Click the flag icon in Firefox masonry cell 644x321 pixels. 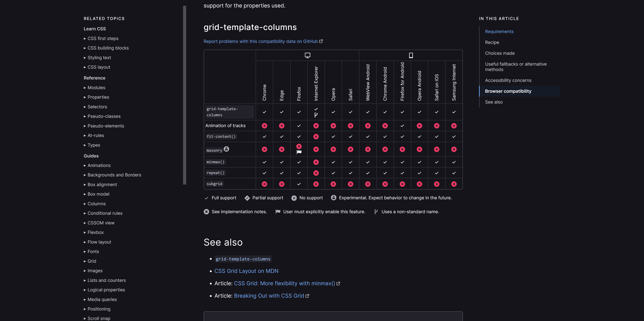(x=299, y=152)
